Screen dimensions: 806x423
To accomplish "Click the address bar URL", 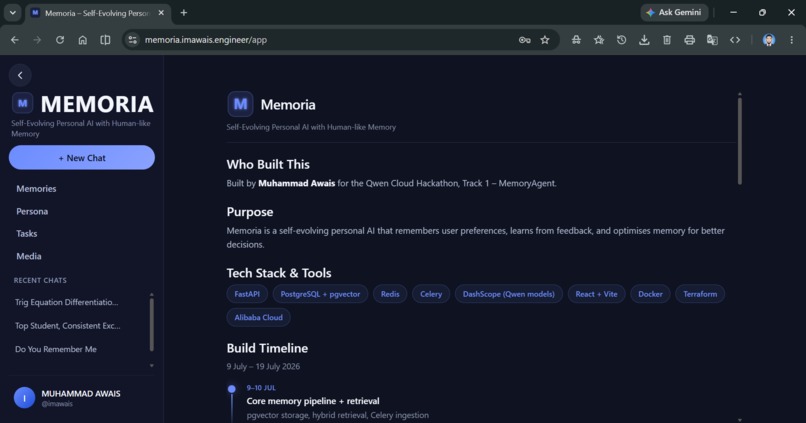I will 206,40.
